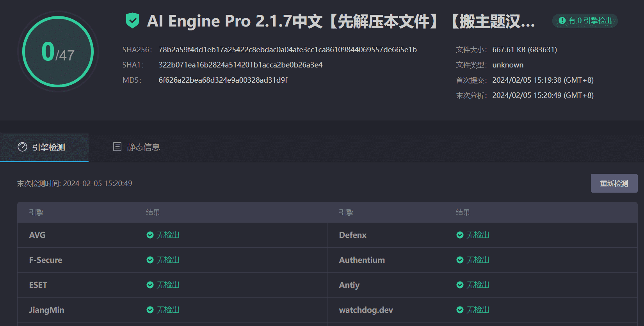This screenshot has height=326, width=644.
Task: Click the Defenx engine name
Action: click(353, 235)
